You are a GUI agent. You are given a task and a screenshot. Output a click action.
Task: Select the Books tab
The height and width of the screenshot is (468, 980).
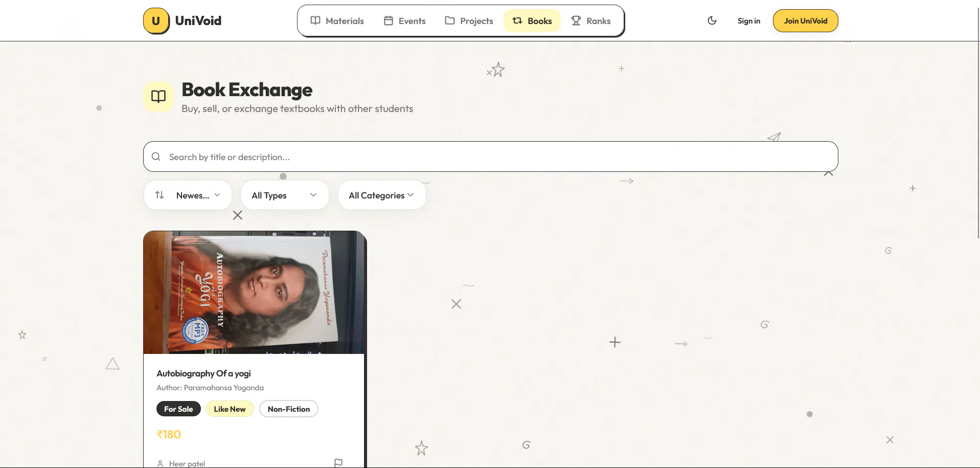532,21
